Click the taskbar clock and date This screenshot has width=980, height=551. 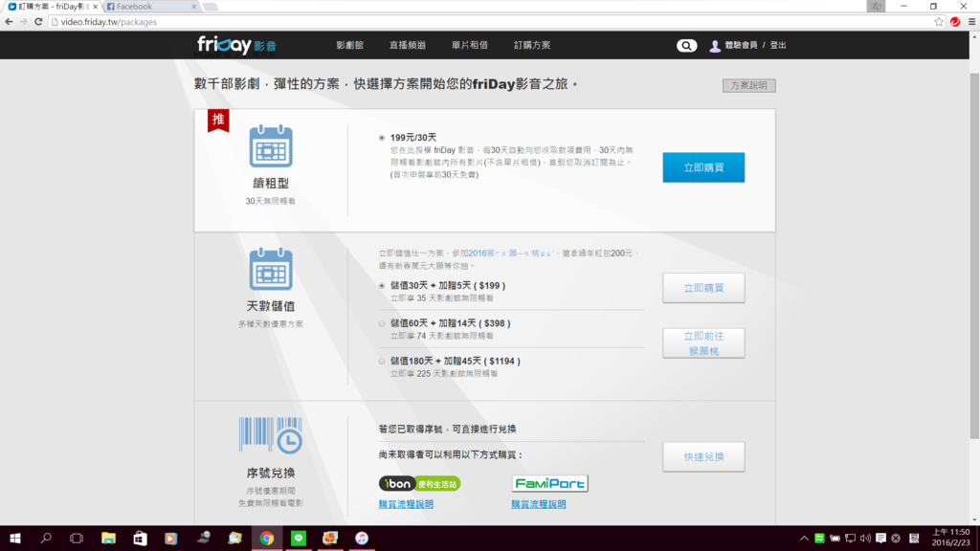(x=950, y=538)
